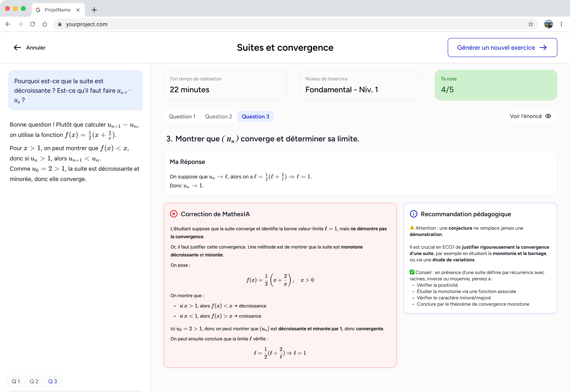Click the Ma Réponse heading
The image size is (570, 392).
point(187,162)
